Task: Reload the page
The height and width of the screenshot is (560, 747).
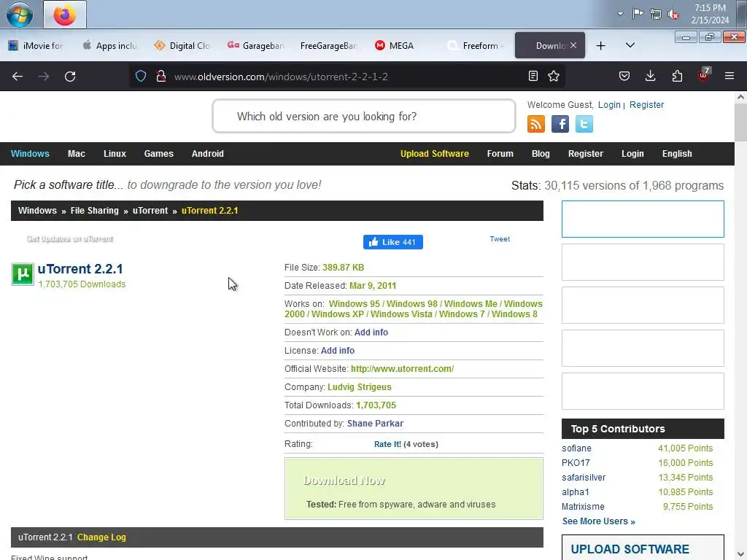Action: coord(70,76)
